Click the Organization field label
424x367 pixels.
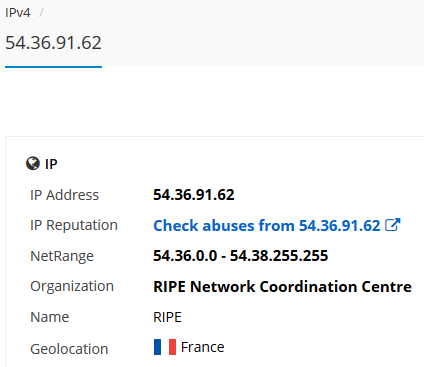(72, 287)
